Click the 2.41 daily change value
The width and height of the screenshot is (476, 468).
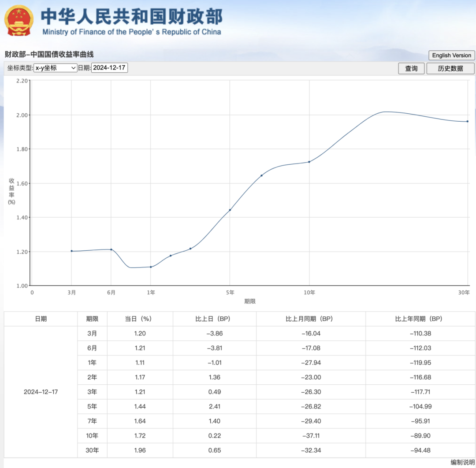pos(215,406)
